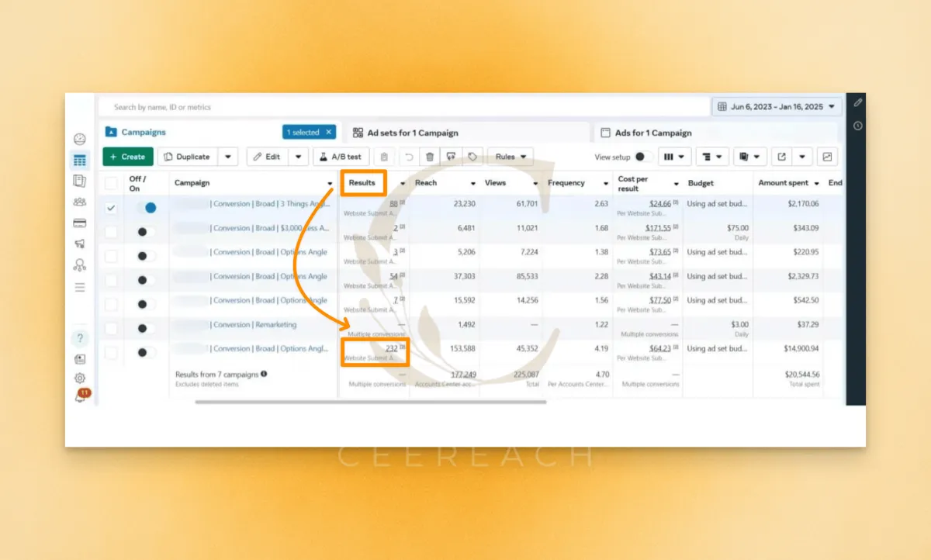Click the pencil edit icon in dark panel
This screenshot has width=931, height=560.
point(857,102)
